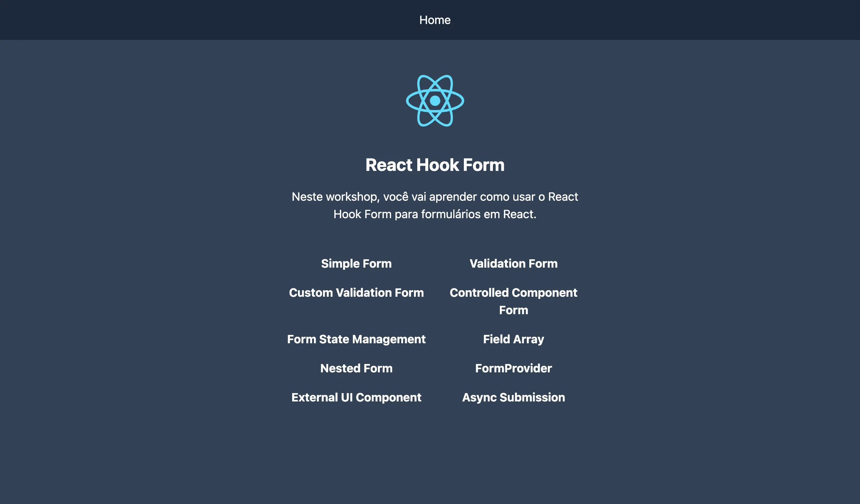860x504 pixels.
Task: Open the Validation Form section
Action: tap(513, 263)
